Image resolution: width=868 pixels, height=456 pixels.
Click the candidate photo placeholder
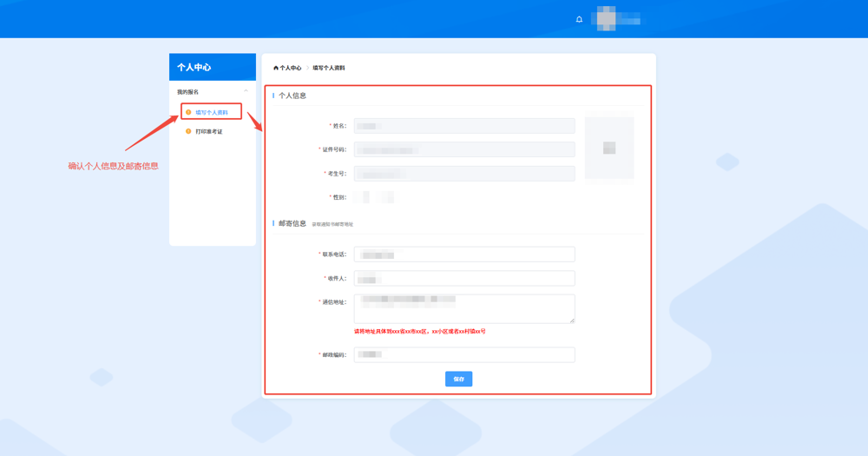coord(608,149)
